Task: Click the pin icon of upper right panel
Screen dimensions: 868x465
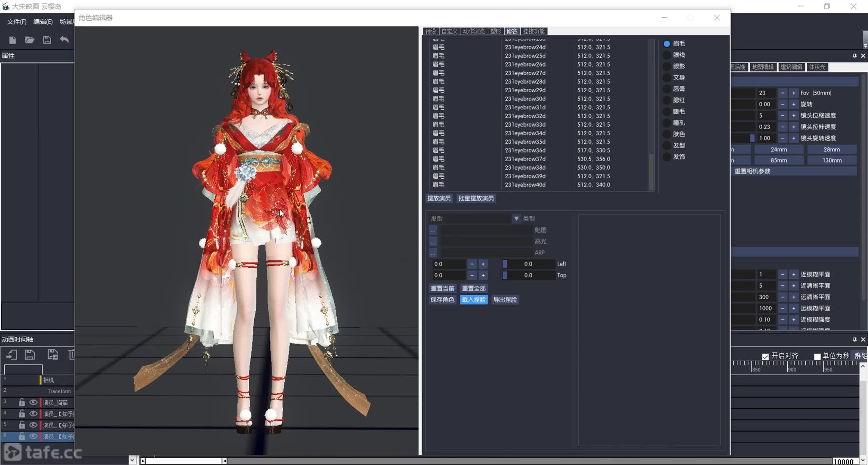Action: pos(855,56)
